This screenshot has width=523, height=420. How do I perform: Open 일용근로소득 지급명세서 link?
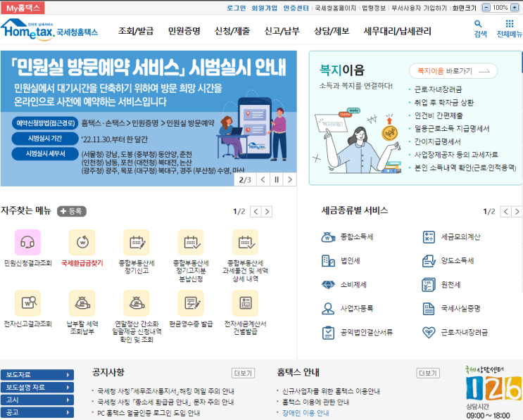(452, 129)
